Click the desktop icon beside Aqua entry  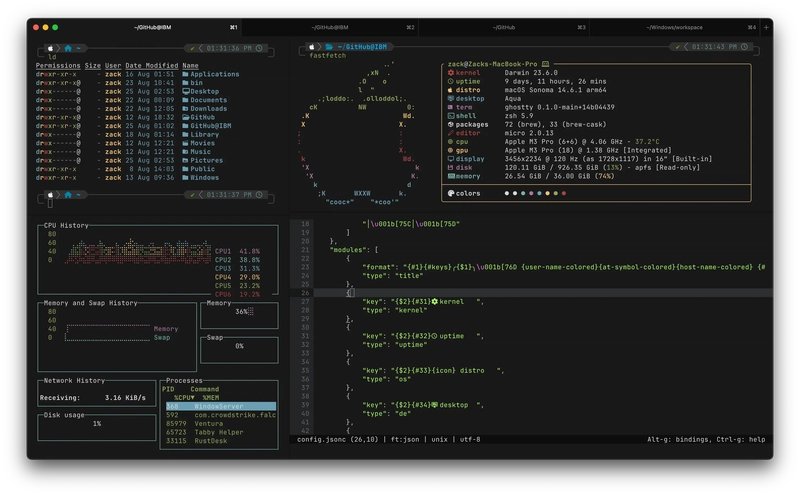click(451, 98)
